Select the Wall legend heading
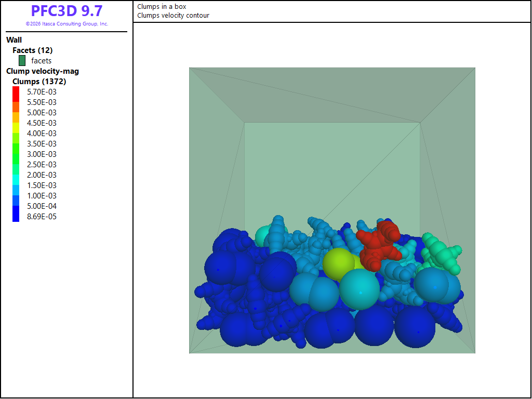Viewport: 532px width, 399px height. (x=14, y=40)
